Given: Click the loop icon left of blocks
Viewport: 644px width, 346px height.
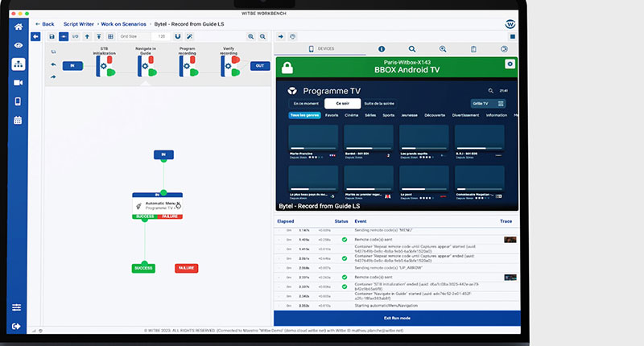Looking at the screenshot, I should (53, 52).
